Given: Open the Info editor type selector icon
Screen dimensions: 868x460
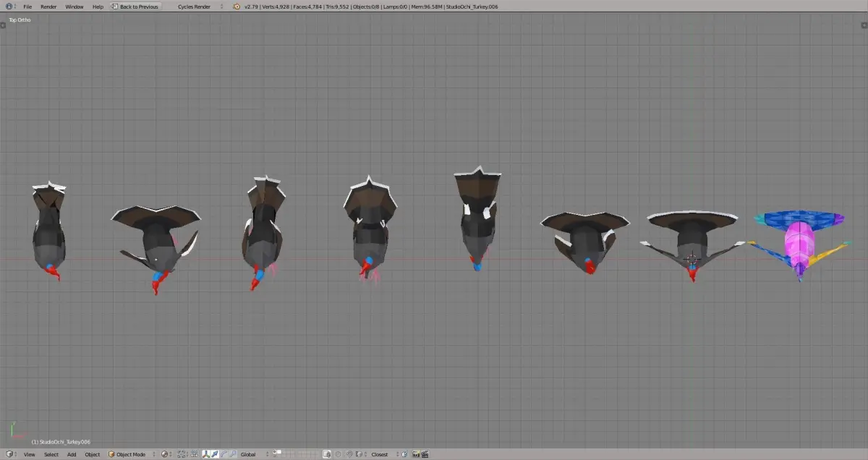Looking at the screenshot, I should (10, 7).
